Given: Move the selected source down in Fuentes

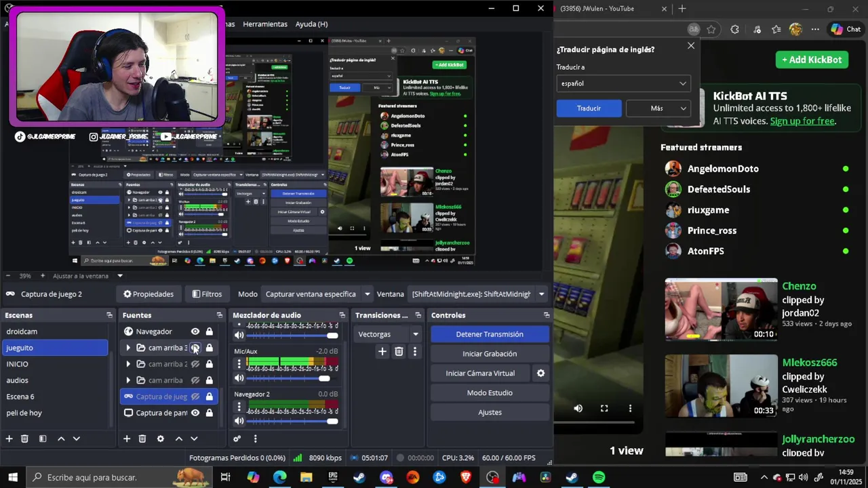Looking at the screenshot, I should 194,439.
